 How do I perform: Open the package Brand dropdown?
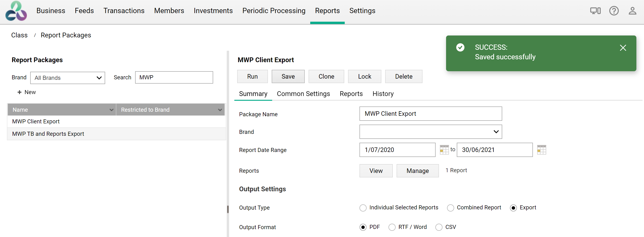coord(431,132)
